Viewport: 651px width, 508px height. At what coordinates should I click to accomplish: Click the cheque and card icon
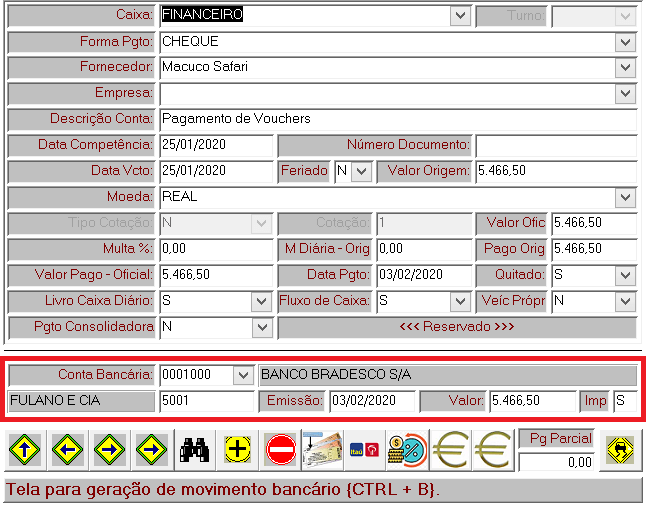324,451
